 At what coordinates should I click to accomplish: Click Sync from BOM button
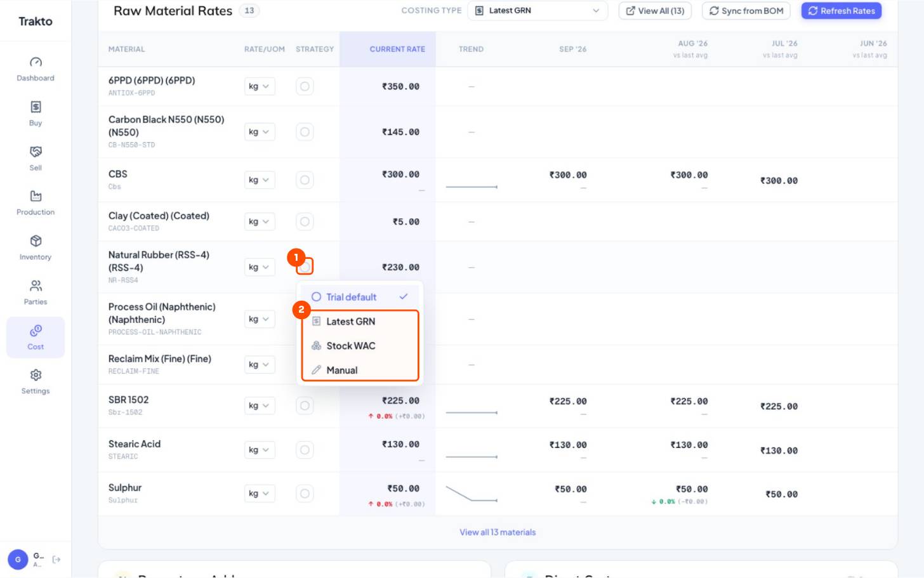pyautogui.click(x=746, y=11)
